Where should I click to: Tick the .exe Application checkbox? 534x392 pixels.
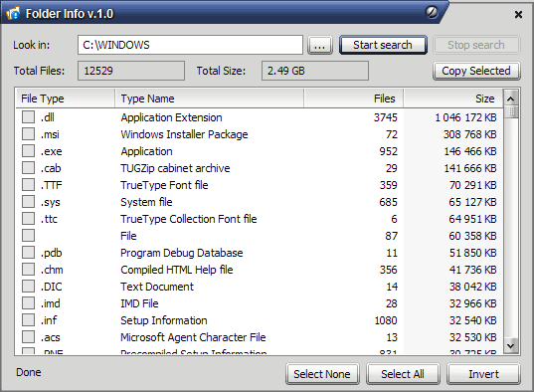coord(28,150)
